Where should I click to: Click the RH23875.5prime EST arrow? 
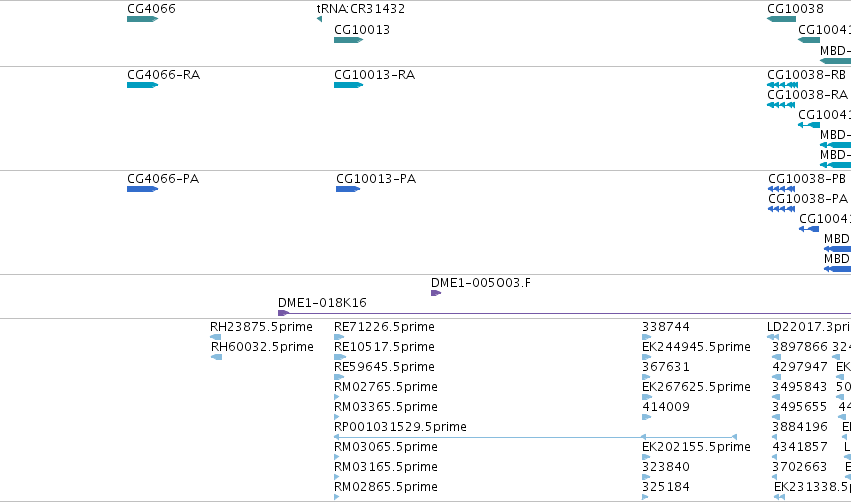pos(215,337)
